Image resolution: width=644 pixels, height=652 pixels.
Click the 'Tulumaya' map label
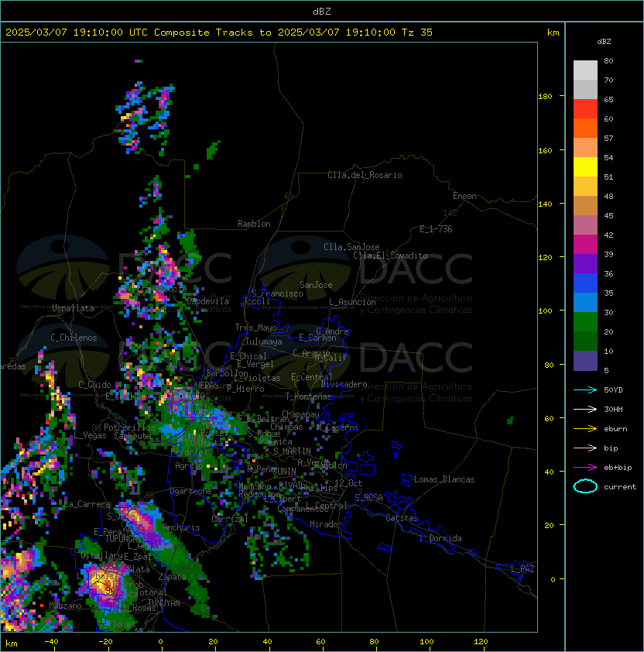(x=264, y=341)
